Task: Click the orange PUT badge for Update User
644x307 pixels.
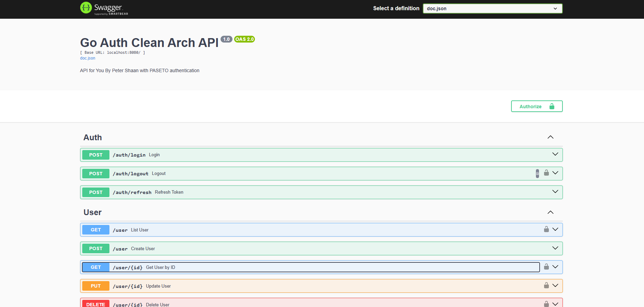Action: (96, 286)
